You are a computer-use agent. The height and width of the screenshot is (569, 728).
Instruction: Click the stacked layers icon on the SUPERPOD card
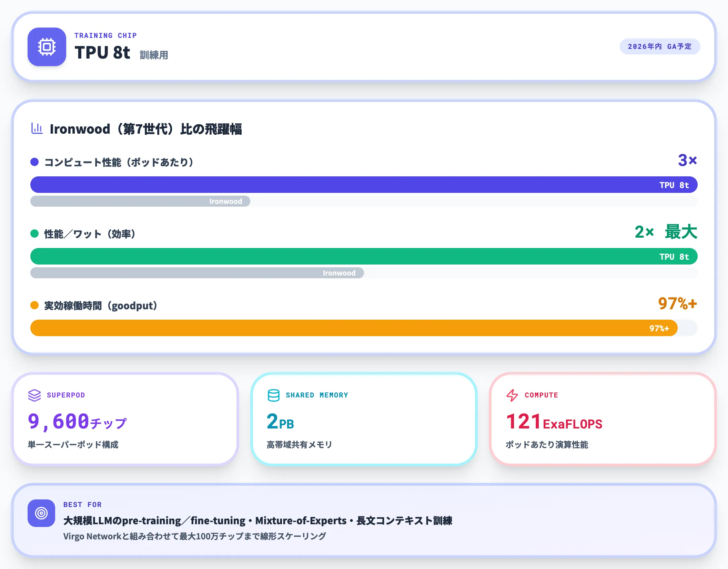coord(34,395)
